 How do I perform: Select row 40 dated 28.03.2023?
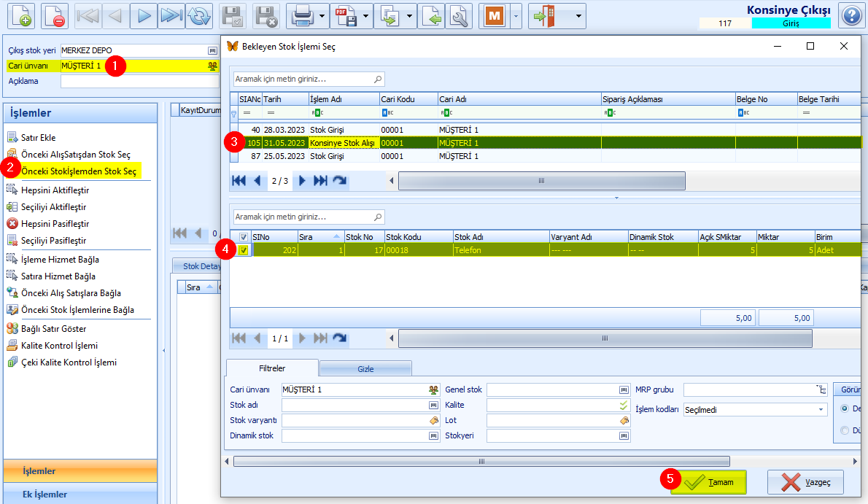coord(546,130)
